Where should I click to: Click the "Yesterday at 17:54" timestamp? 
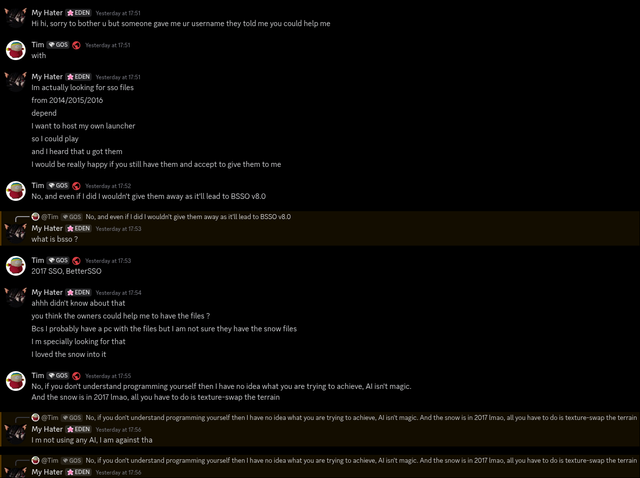(118, 293)
